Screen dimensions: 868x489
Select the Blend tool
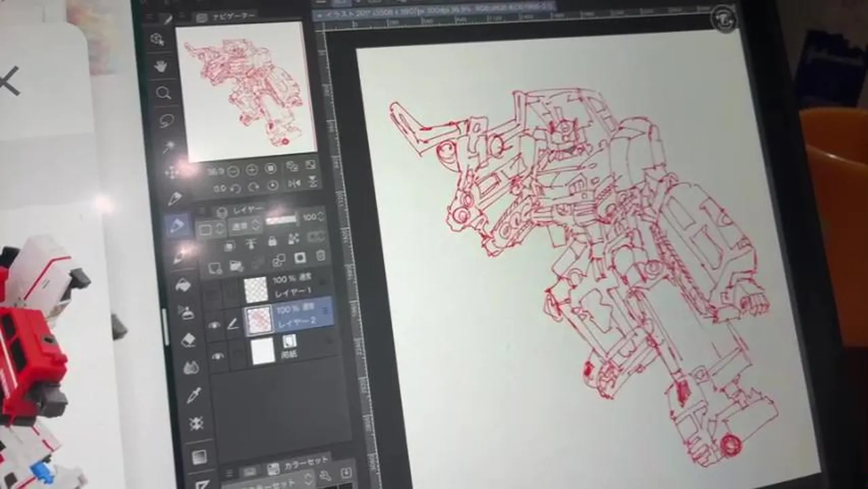pos(192,367)
